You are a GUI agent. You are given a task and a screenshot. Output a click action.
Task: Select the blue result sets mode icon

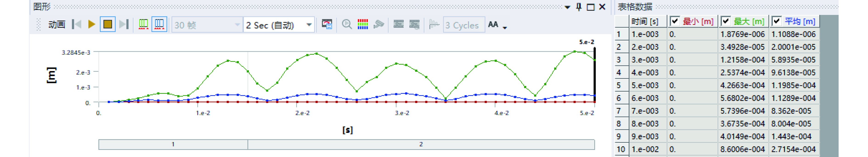click(159, 24)
